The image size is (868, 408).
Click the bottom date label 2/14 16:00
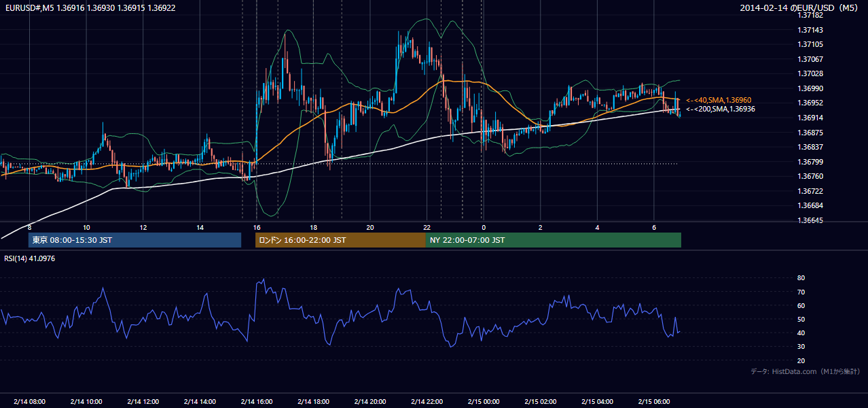tap(256, 402)
